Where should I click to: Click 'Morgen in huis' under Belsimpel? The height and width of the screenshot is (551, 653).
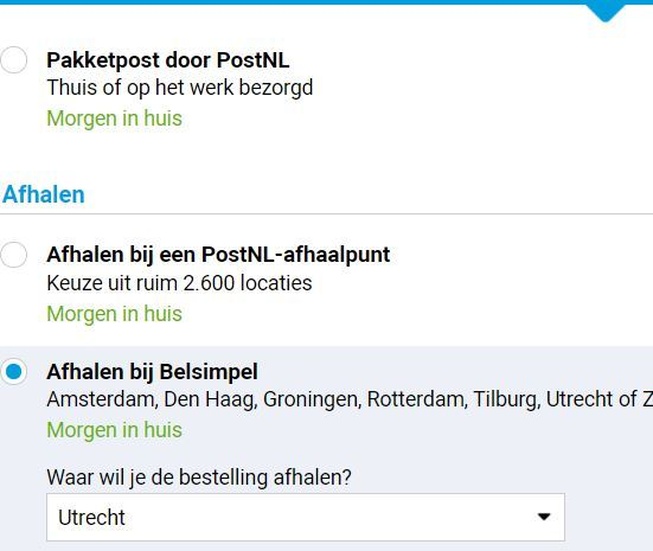(114, 430)
